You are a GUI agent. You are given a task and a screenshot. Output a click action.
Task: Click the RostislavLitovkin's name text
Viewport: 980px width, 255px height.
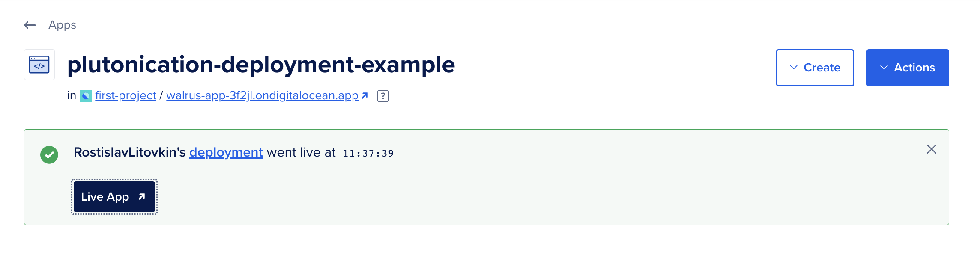click(129, 152)
